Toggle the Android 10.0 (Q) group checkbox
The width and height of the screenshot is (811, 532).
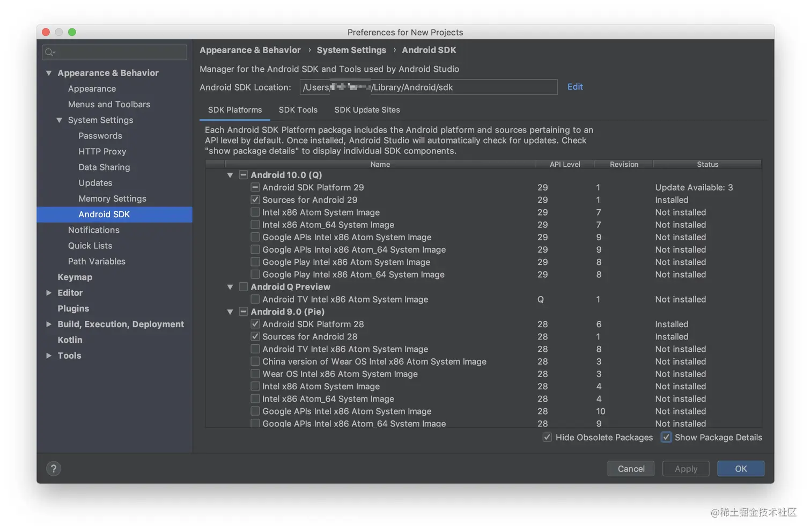tap(244, 175)
